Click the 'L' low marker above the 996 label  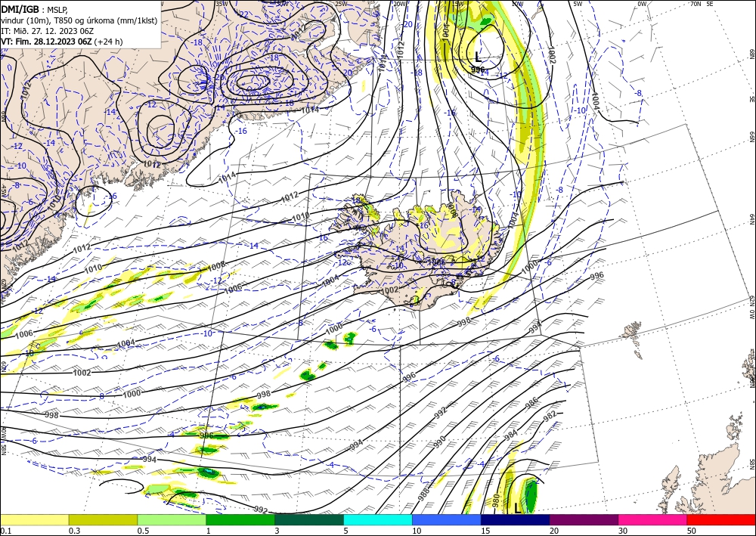click(477, 58)
